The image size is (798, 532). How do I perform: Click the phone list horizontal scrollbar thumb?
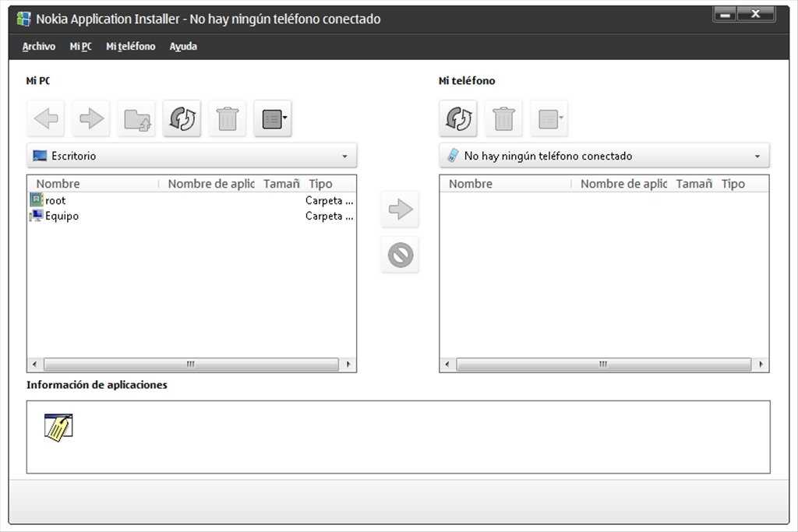pyautogui.click(x=604, y=365)
